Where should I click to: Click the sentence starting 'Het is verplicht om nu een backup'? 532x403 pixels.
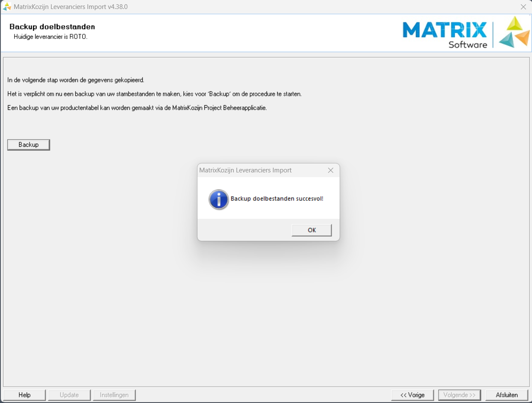click(155, 94)
